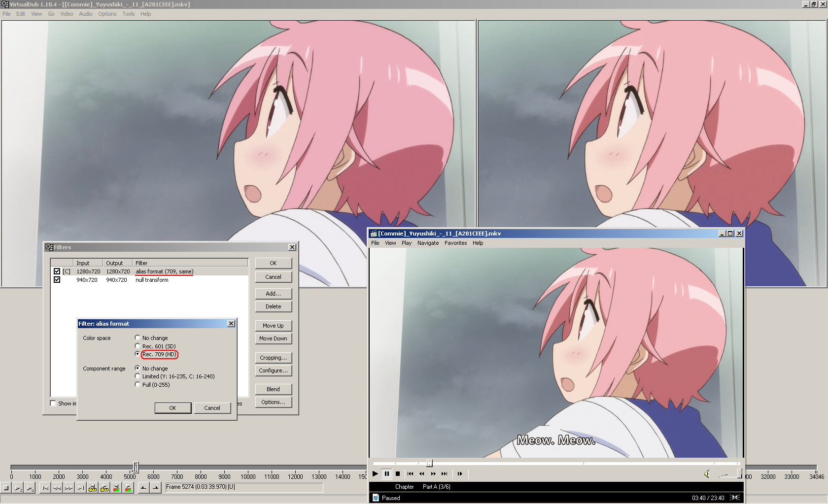Viewport: 828px width, 504px height.
Task: Open Favorites menu in media player
Action: (455, 243)
